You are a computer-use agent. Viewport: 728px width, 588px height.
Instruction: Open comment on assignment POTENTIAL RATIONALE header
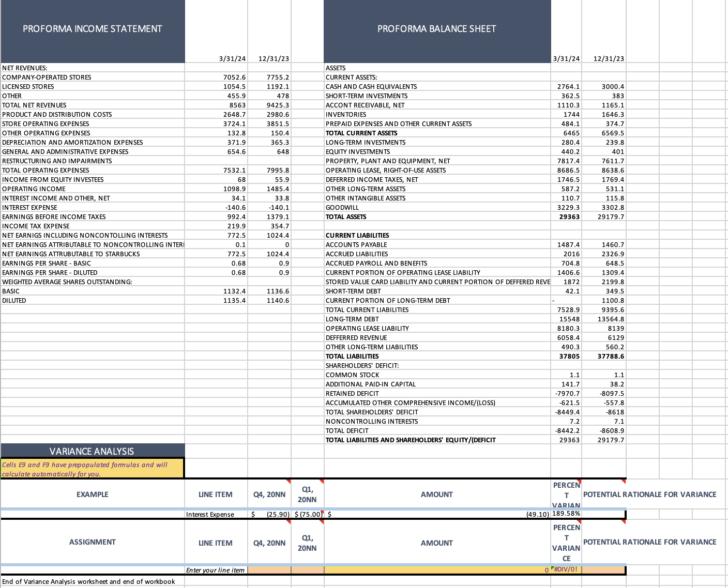coord(624,523)
